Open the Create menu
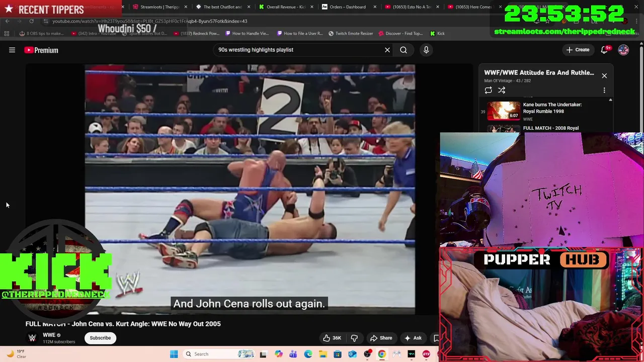 [x=578, y=50]
